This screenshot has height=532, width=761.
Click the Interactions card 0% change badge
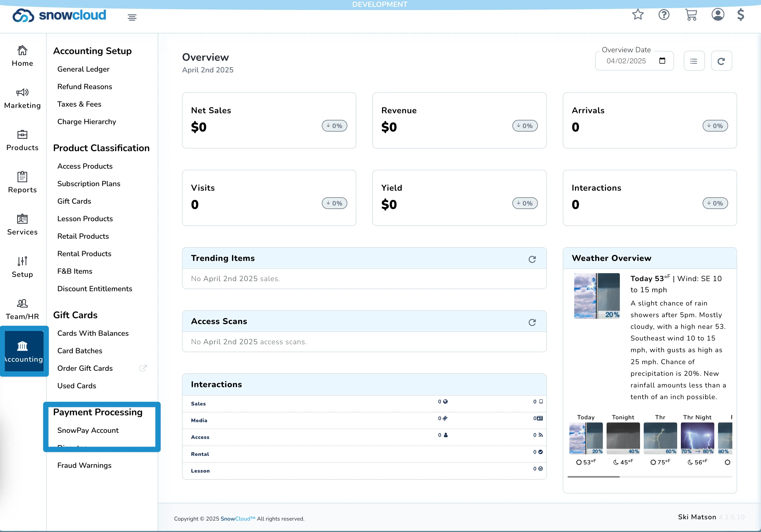[x=715, y=203]
